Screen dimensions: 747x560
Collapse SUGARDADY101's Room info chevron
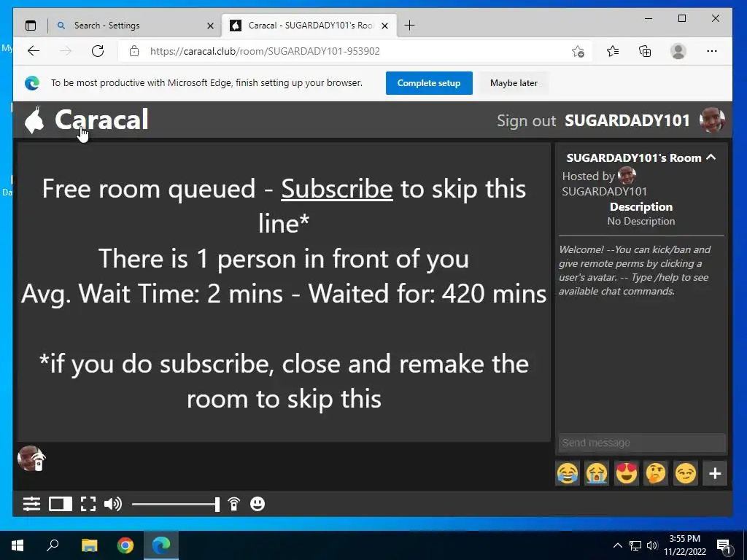tap(711, 157)
